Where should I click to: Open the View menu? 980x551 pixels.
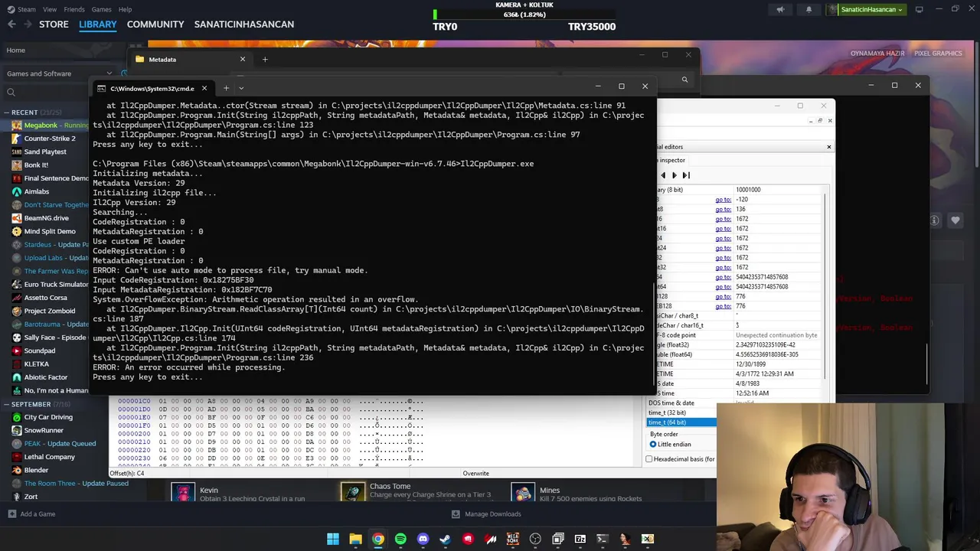pos(50,9)
